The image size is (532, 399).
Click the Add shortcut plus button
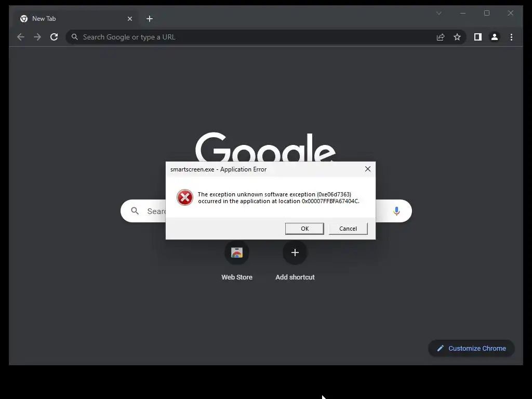coord(295,252)
